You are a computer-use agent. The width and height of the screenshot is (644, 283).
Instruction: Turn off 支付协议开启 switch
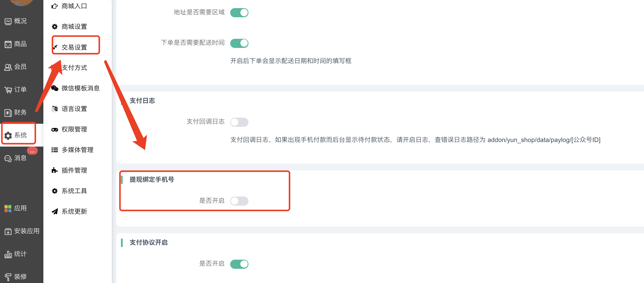tap(239, 264)
